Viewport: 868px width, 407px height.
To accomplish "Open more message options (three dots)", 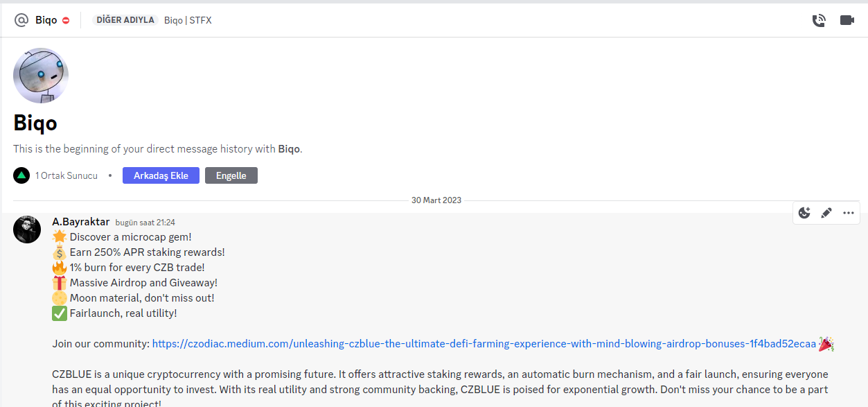I will [x=849, y=213].
